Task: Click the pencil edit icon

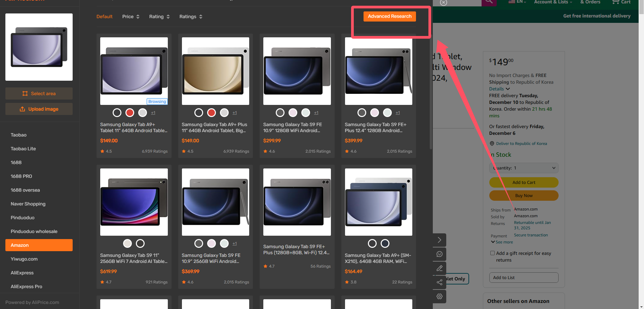Action: (x=440, y=268)
